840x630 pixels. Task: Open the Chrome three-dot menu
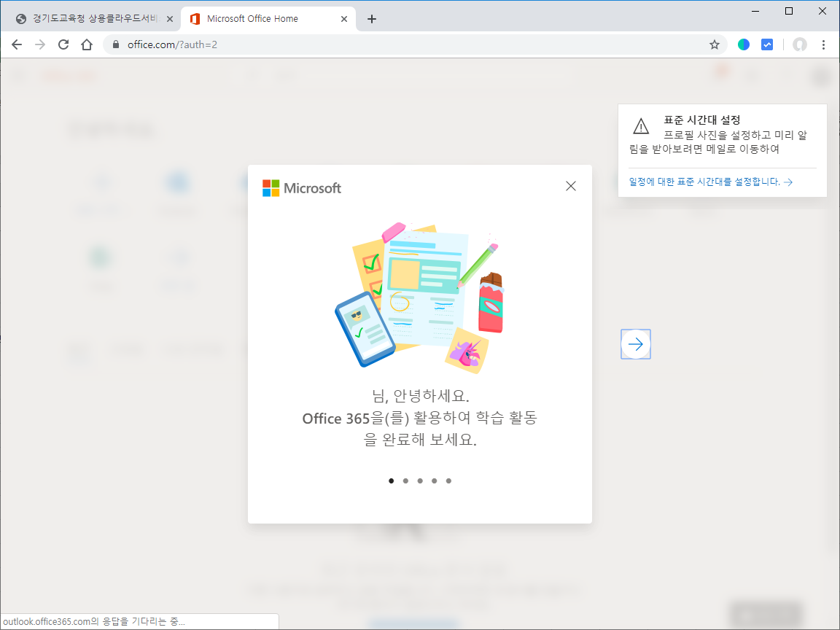click(x=823, y=44)
